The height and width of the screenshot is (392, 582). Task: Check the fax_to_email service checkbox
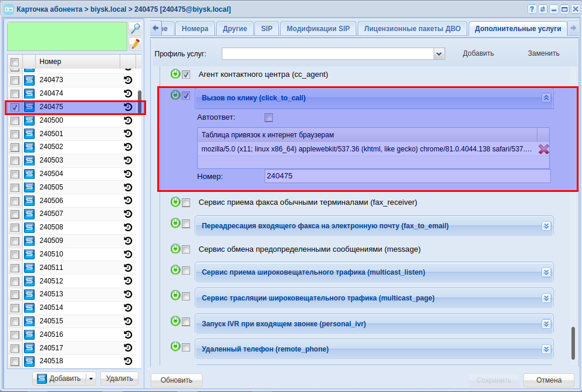coord(186,224)
